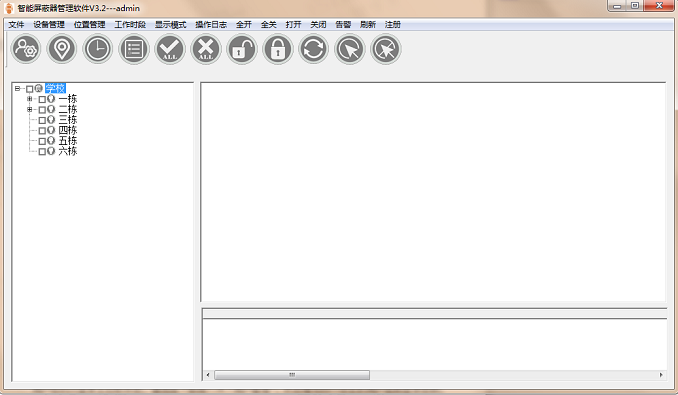The width and height of the screenshot is (678, 395).
Task: Click the horizontal scrollbar right arrow
Action: tap(661, 375)
